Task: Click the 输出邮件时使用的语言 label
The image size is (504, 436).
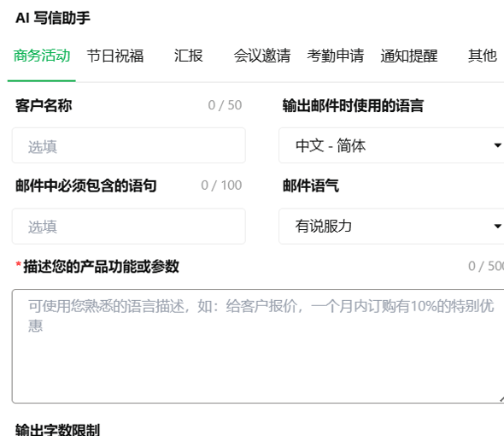Action: pos(353,105)
